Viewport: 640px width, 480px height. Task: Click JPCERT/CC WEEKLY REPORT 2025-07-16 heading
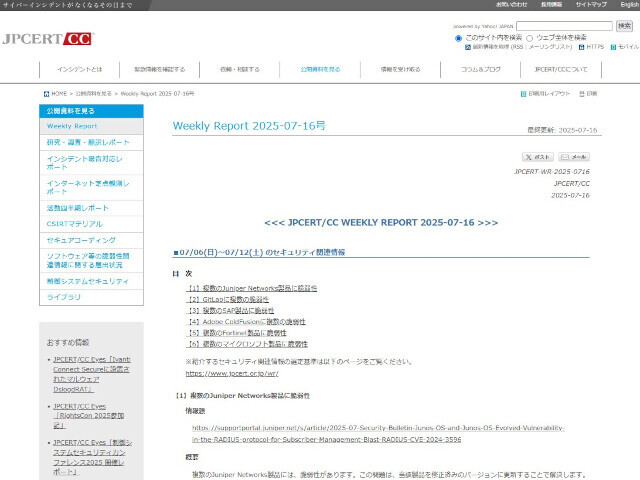[x=381, y=222]
